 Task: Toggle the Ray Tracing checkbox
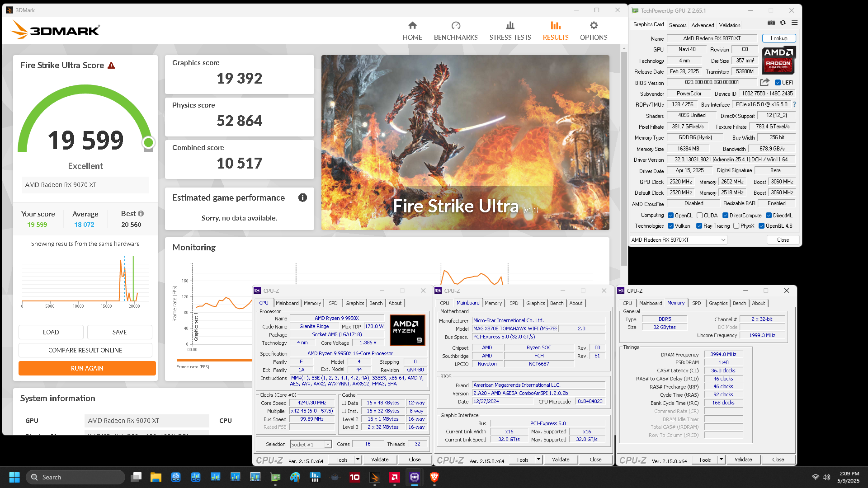point(699,226)
